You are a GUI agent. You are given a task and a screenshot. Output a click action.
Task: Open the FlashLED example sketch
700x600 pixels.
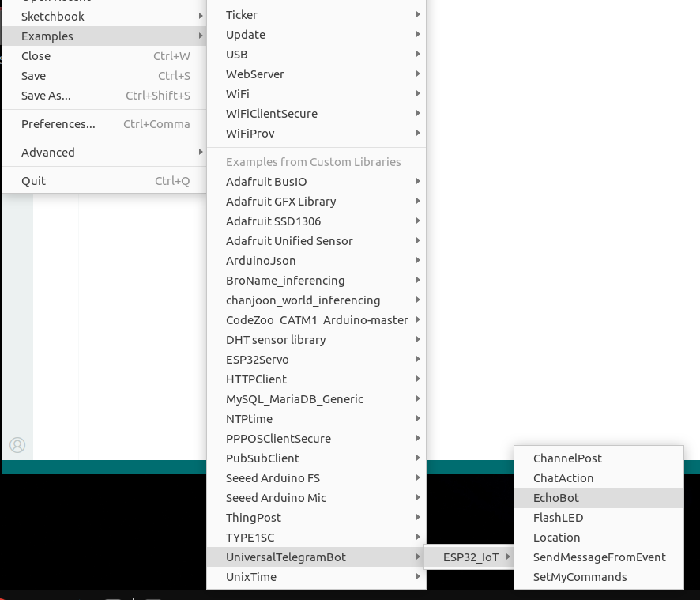pyautogui.click(x=599, y=517)
